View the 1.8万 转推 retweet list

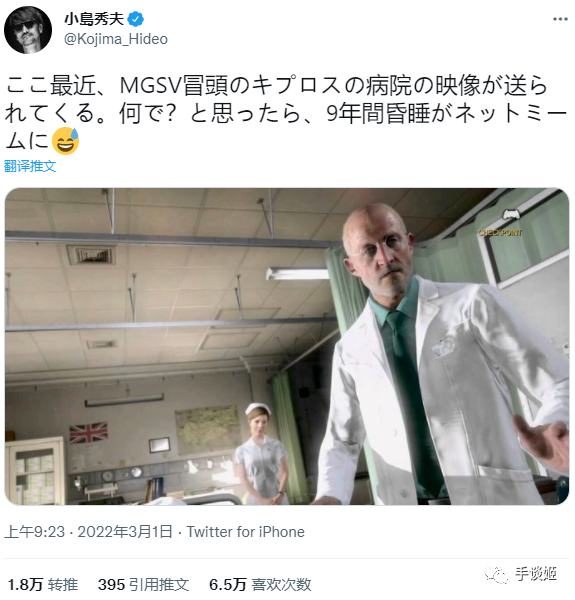[x=43, y=585]
